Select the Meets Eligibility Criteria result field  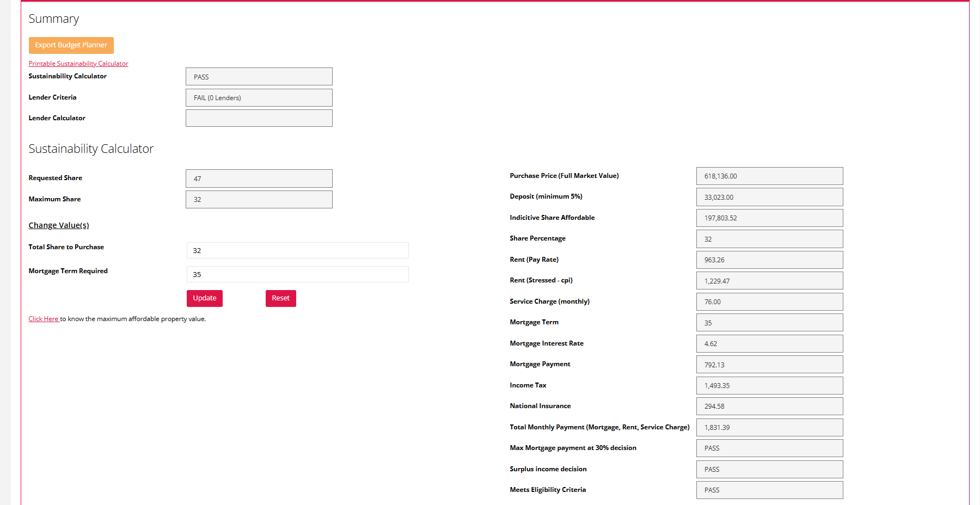coord(769,490)
